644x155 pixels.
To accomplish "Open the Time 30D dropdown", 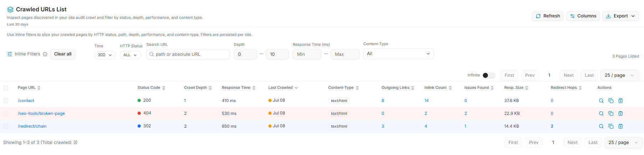I will pos(105,55).
